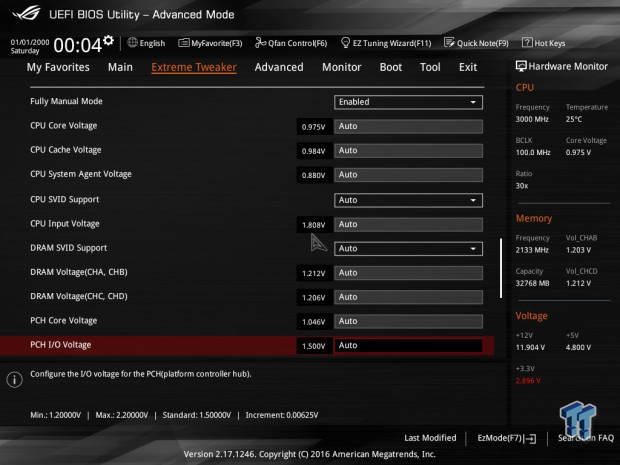Open the Tool tab
The image size is (620, 465).
pyautogui.click(x=430, y=67)
